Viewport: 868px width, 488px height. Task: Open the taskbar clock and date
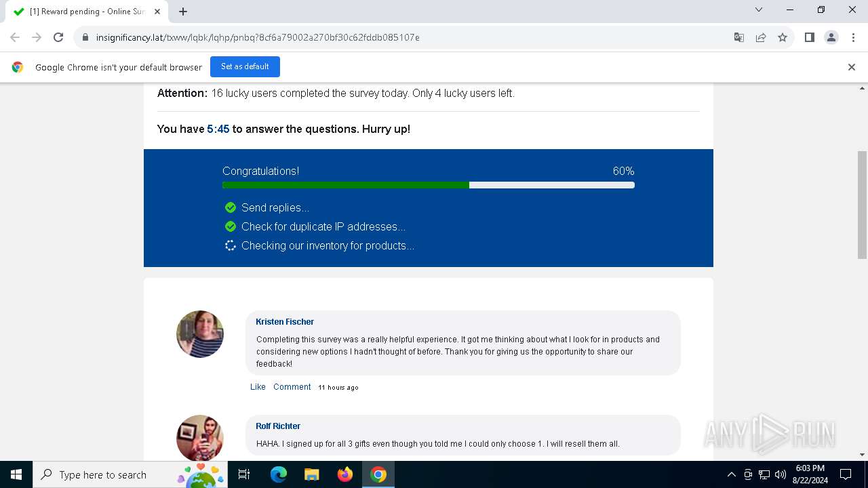pyautogui.click(x=810, y=474)
